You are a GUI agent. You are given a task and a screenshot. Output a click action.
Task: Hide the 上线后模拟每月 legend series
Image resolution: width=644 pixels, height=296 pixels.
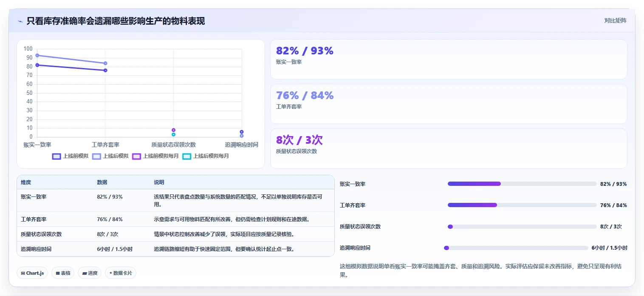[206, 156]
